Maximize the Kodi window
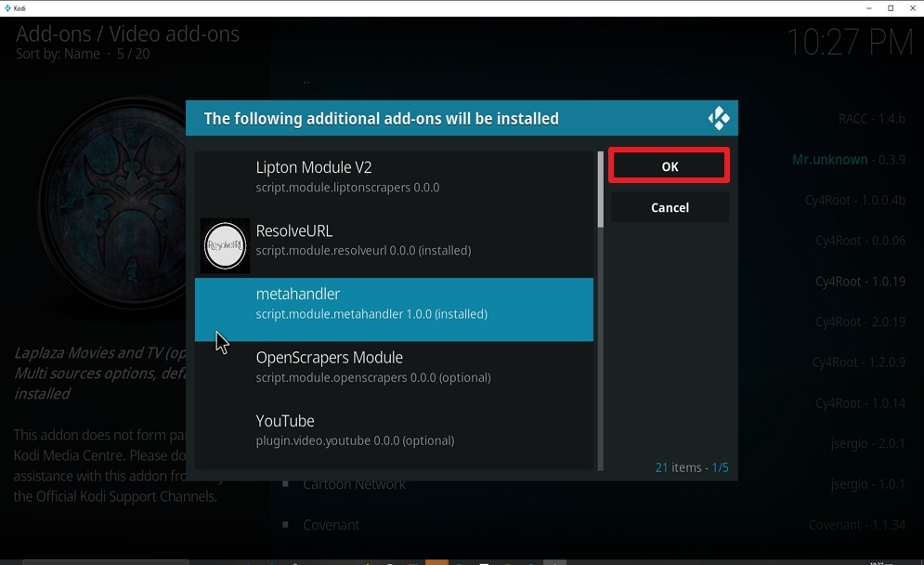 pyautogui.click(x=891, y=8)
